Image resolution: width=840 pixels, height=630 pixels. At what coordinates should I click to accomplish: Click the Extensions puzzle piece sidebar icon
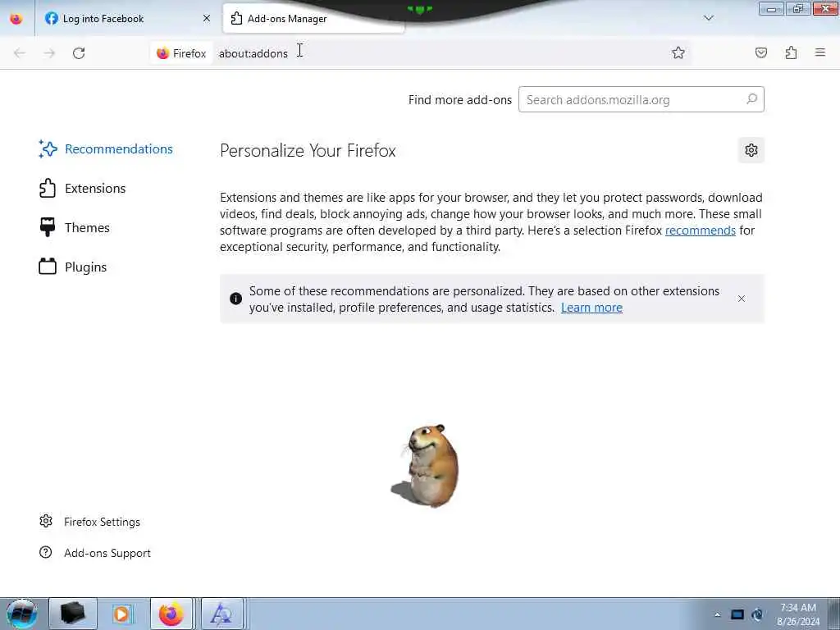pyautogui.click(x=48, y=188)
